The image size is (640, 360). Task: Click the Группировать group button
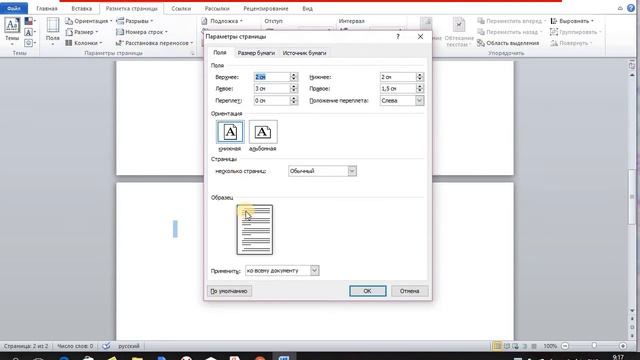pyautogui.click(x=576, y=32)
